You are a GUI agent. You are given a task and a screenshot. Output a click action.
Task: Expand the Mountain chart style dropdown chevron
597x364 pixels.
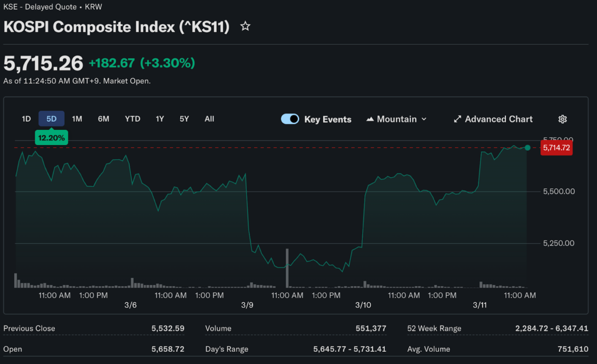pos(424,119)
